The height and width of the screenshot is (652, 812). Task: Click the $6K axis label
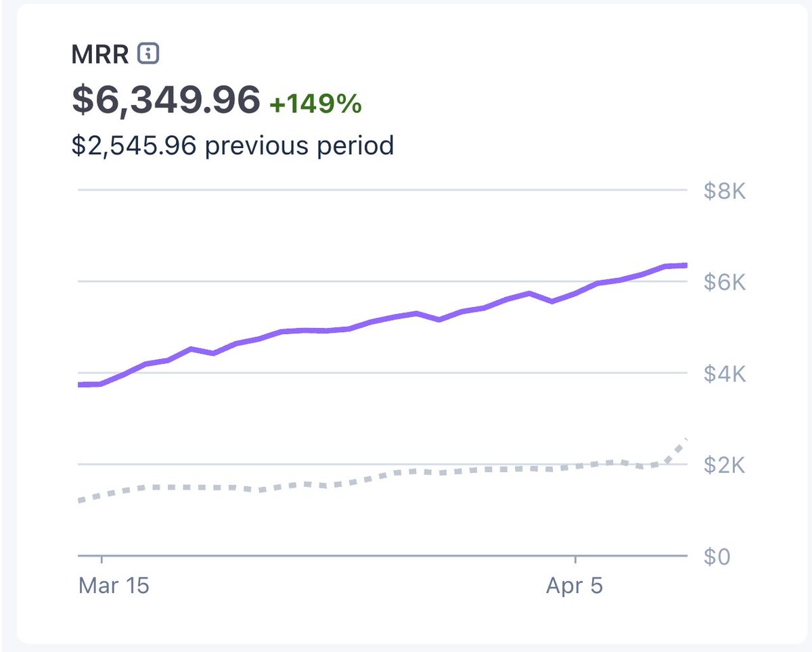[x=724, y=282]
